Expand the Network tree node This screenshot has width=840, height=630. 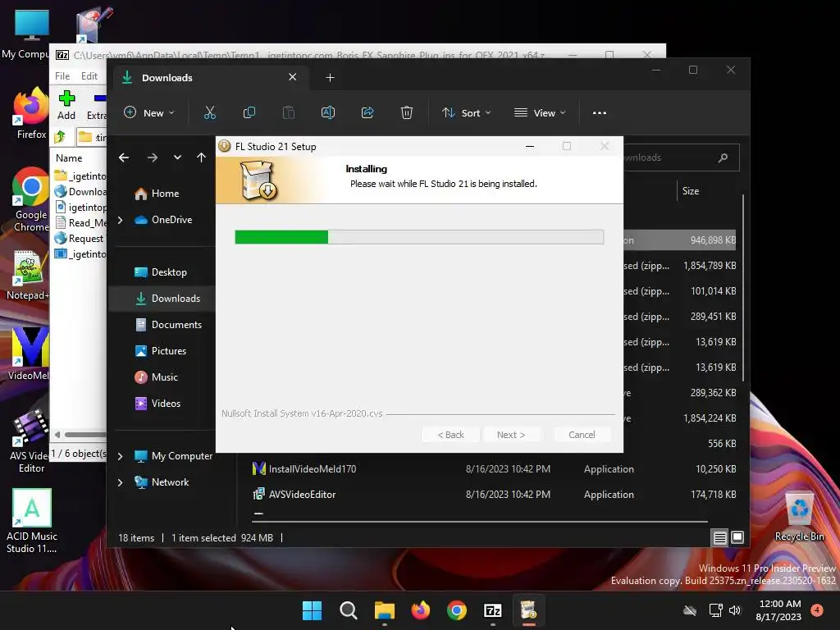[120, 482]
